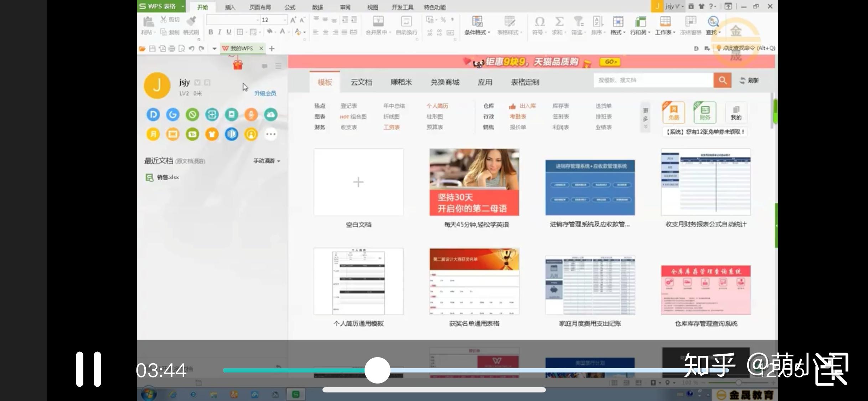Image resolution: width=868 pixels, height=401 pixels.
Task: Click the 升级会员 link
Action: 265,93
